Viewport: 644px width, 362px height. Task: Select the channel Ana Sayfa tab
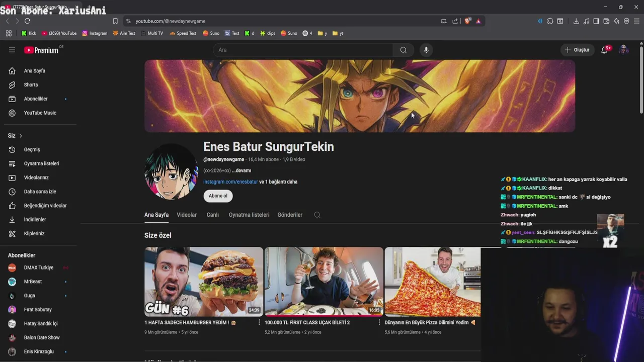pos(156,215)
